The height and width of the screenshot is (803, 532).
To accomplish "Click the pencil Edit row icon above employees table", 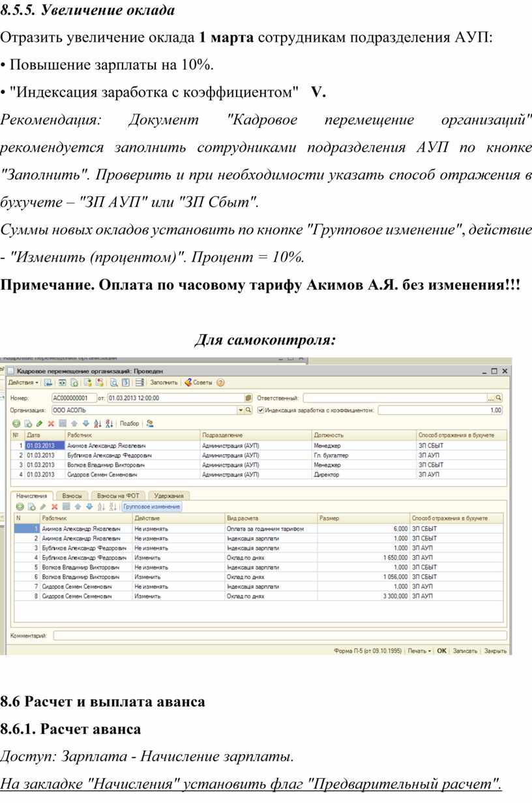I will 39,423.
